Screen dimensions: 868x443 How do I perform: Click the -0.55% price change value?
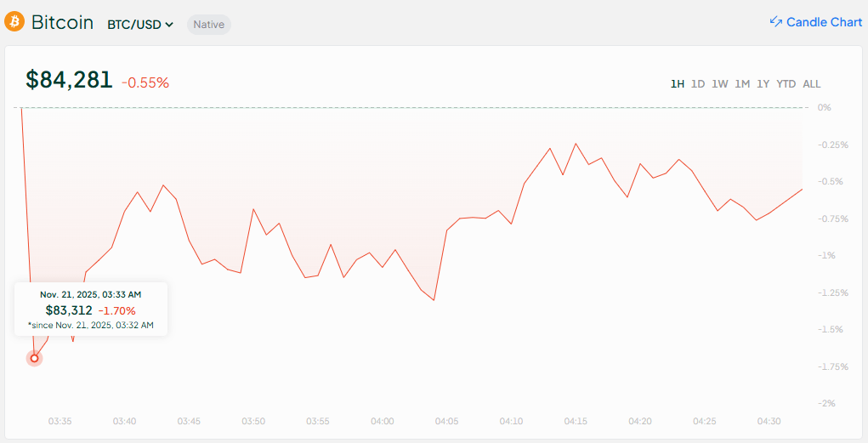point(145,82)
